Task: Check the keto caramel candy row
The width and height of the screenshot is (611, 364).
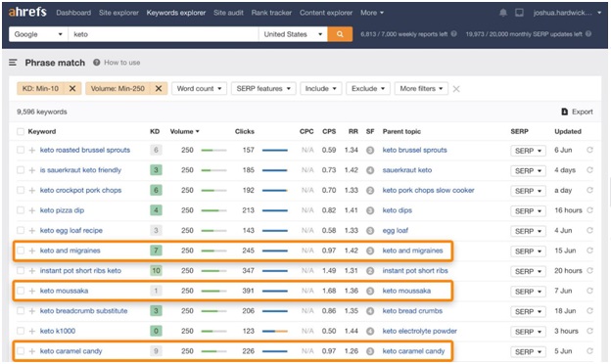Action: point(21,350)
